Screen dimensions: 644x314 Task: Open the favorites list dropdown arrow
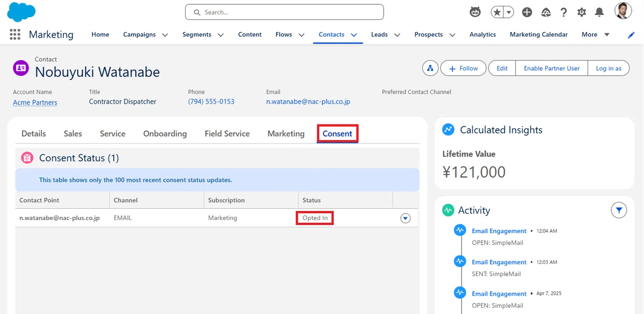(x=509, y=12)
